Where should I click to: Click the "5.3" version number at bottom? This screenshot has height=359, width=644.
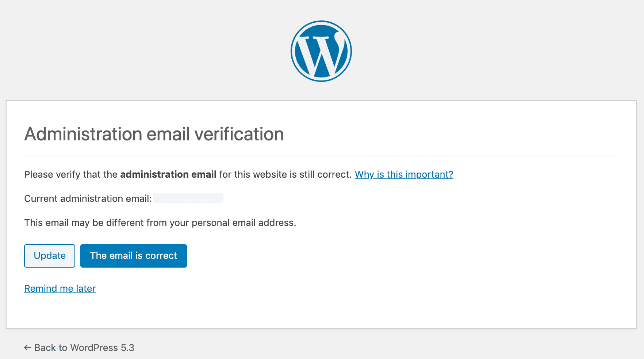[x=127, y=348]
